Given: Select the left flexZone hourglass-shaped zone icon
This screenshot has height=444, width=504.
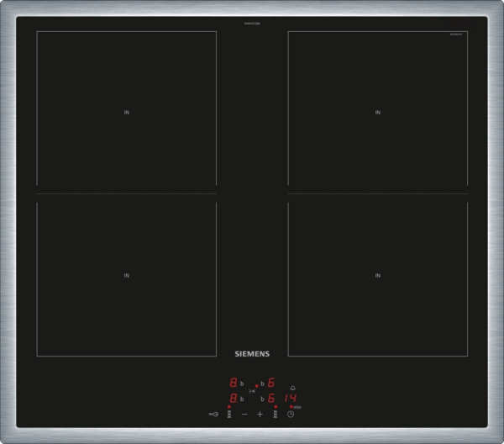Looking at the screenshot, I should [229, 414].
